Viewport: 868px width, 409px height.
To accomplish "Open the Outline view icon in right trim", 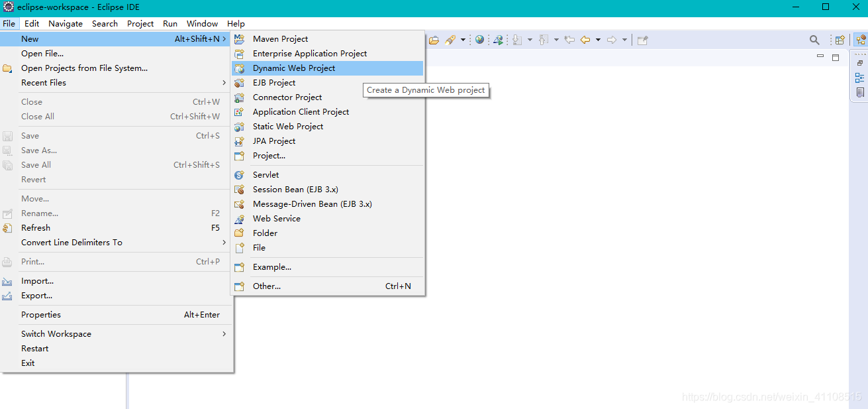I will point(860,78).
